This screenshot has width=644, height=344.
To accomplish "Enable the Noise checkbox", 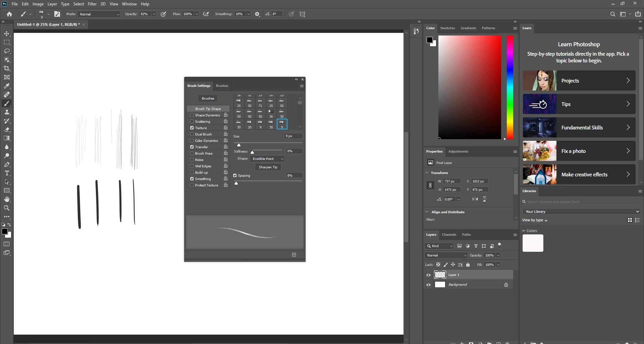I will pos(192,160).
